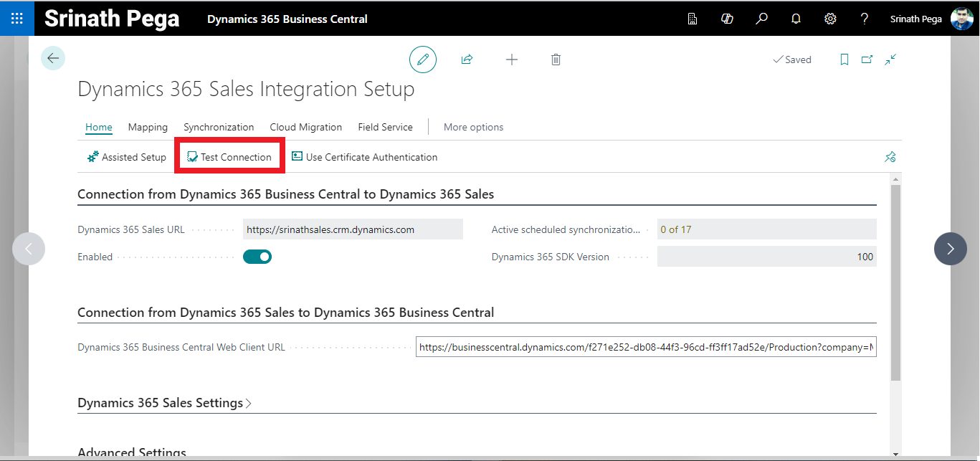
Task: Delete record using trash icon
Action: (556, 60)
